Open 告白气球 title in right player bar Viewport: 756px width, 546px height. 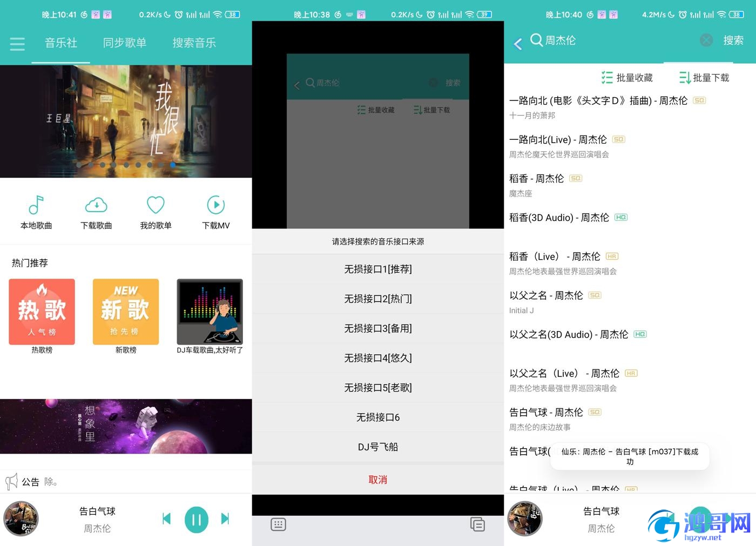601,511
